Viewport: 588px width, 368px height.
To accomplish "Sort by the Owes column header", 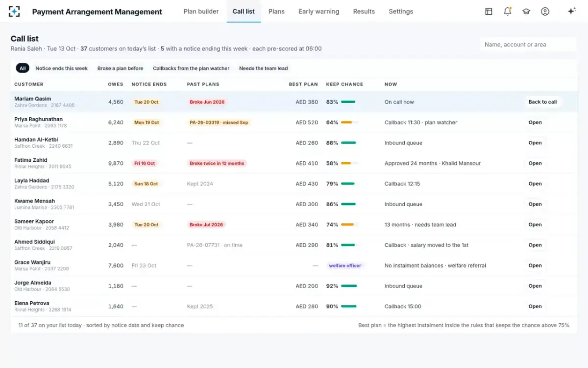I will [116, 84].
